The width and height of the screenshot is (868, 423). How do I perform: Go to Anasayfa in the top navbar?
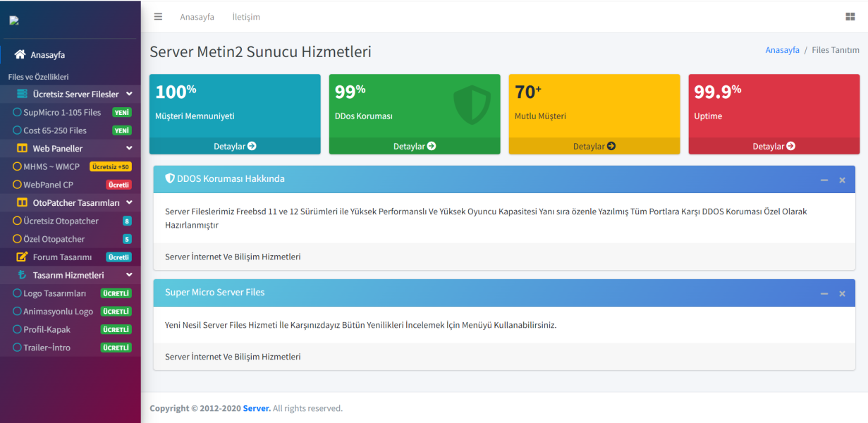[x=197, y=17]
